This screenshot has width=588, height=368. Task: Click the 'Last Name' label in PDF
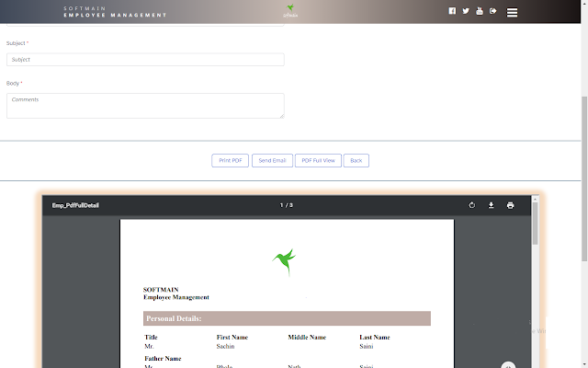[x=375, y=338]
